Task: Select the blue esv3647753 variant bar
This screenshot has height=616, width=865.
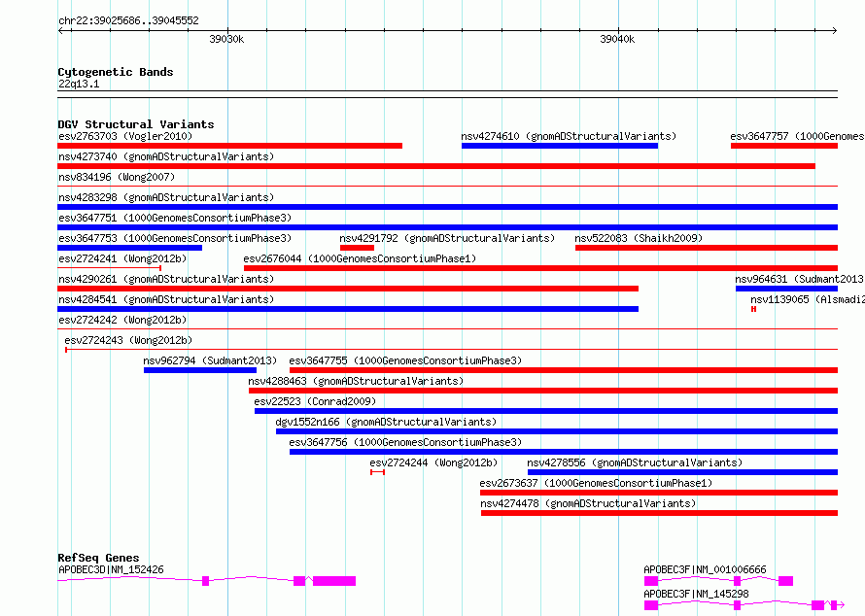Action: coord(129,248)
